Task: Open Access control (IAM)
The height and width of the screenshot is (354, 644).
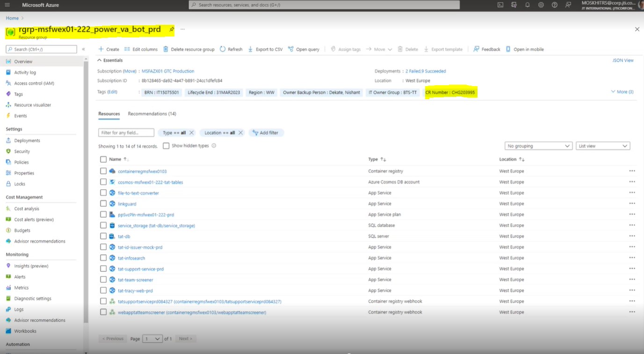Action: (x=34, y=83)
